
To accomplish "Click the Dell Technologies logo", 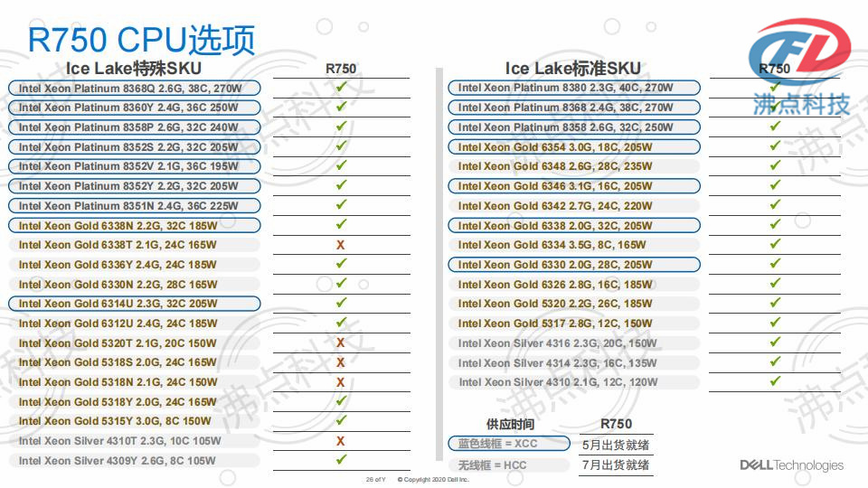I will [791, 465].
